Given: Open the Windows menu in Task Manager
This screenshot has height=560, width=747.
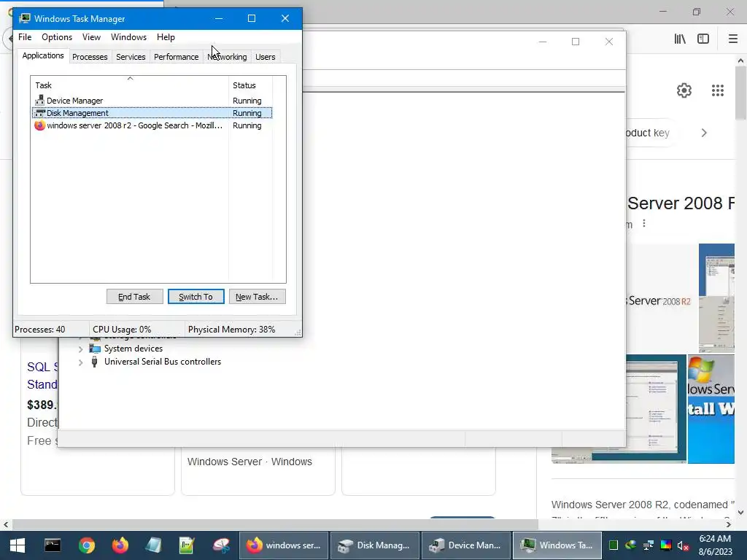Looking at the screenshot, I should tap(128, 37).
